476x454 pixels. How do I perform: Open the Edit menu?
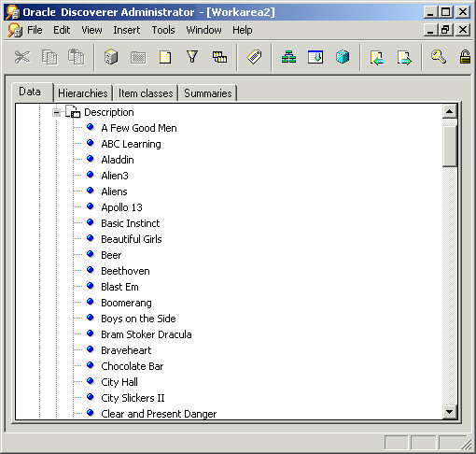pyautogui.click(x=62, y=30)
